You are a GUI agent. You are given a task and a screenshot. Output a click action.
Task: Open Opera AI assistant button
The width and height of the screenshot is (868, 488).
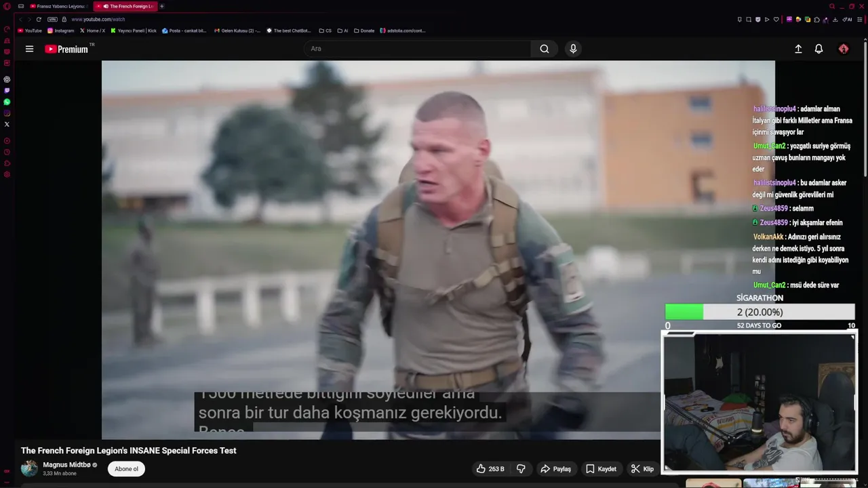point(847,20)
